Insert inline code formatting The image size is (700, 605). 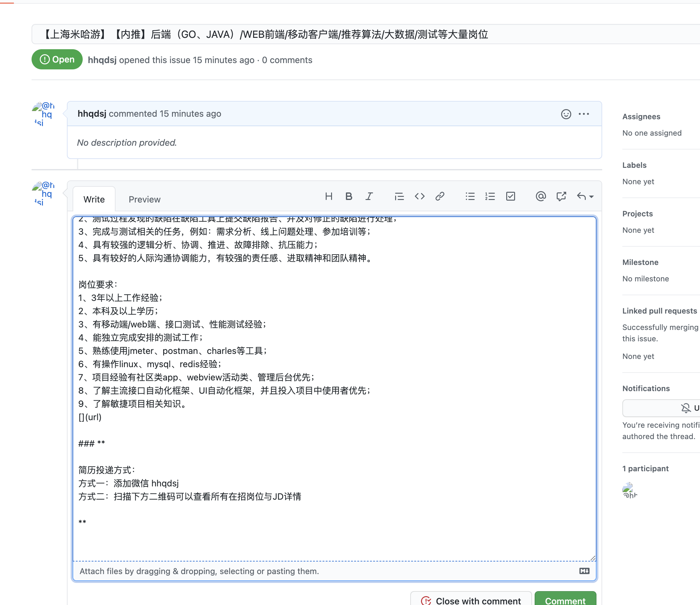pos(420,196)
